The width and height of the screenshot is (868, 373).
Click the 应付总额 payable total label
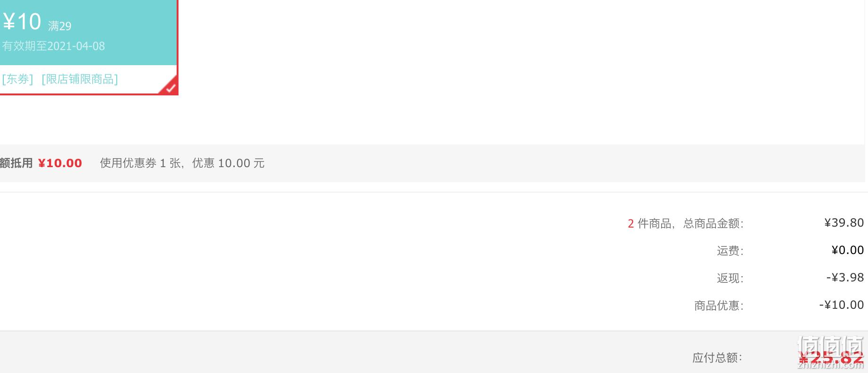tap(717, 358)
